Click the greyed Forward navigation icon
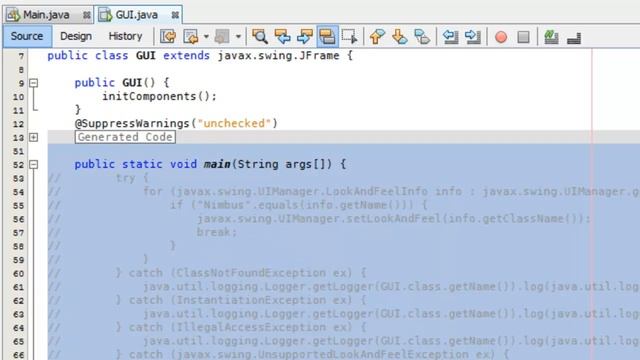The image size is (640, 360). (x=222, y=37)
